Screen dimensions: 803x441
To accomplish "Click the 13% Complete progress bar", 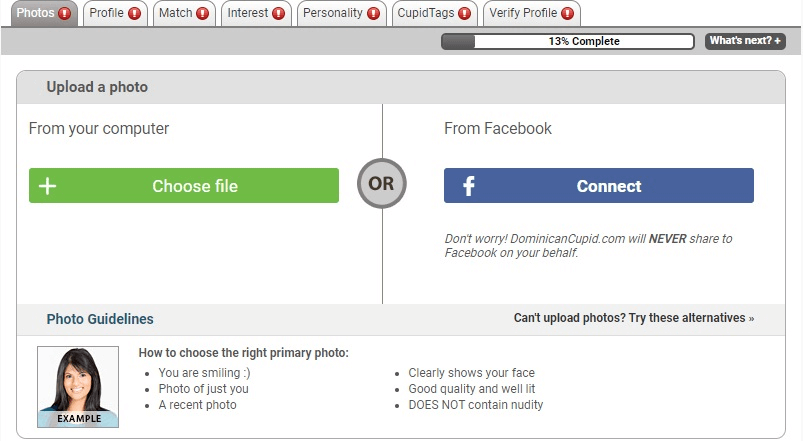I will tap(567, 41).
